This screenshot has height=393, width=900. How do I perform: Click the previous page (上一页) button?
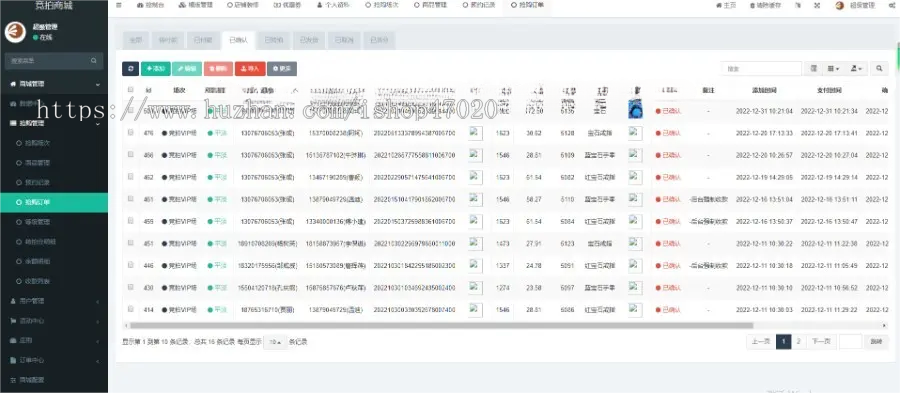click(761, 342)
